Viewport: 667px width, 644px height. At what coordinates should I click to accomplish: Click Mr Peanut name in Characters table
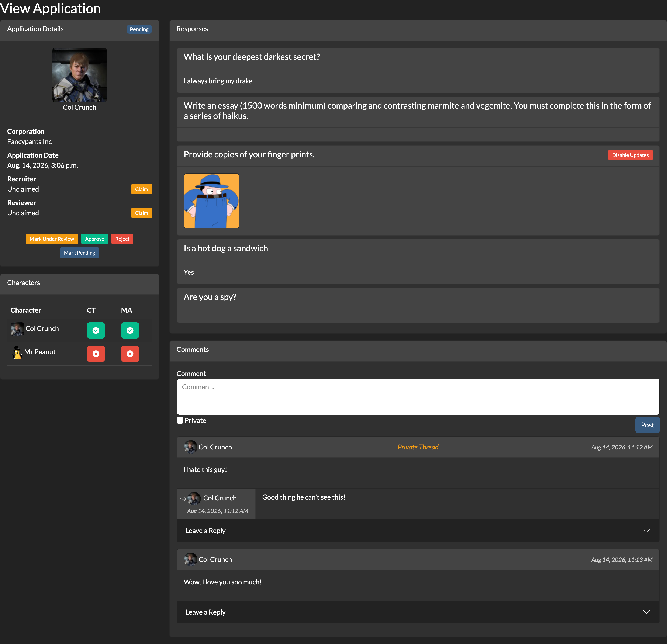point(40,352)
